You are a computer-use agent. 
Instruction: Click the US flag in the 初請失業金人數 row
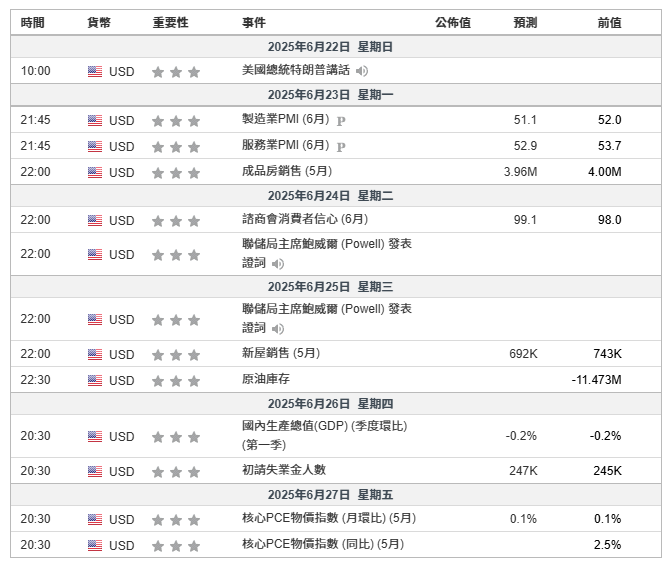click(x=95, y=471)
